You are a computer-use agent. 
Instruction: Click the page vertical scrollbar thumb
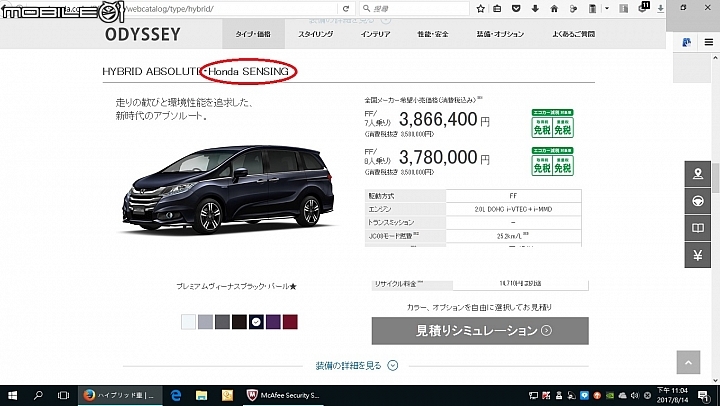point(715,178)
